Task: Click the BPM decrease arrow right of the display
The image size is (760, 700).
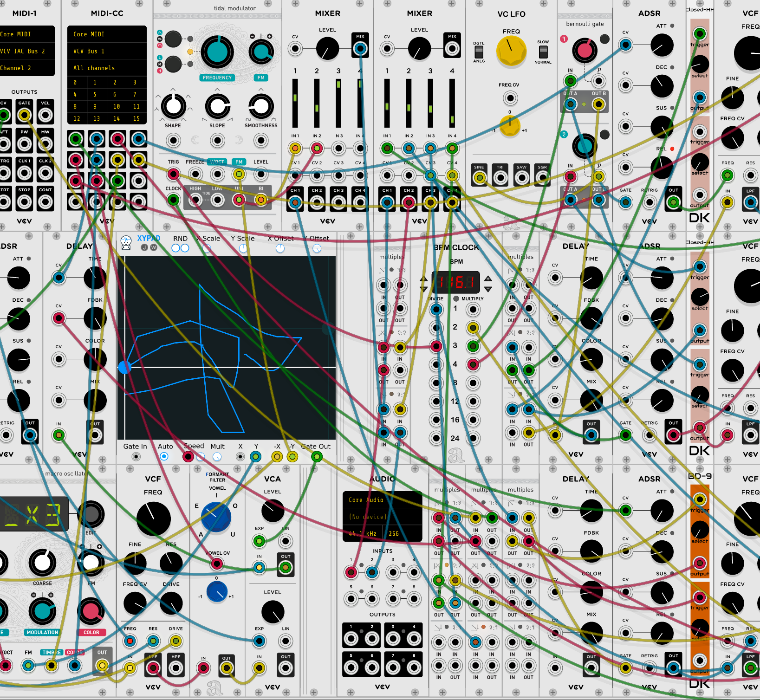Action: pos(488,289)
